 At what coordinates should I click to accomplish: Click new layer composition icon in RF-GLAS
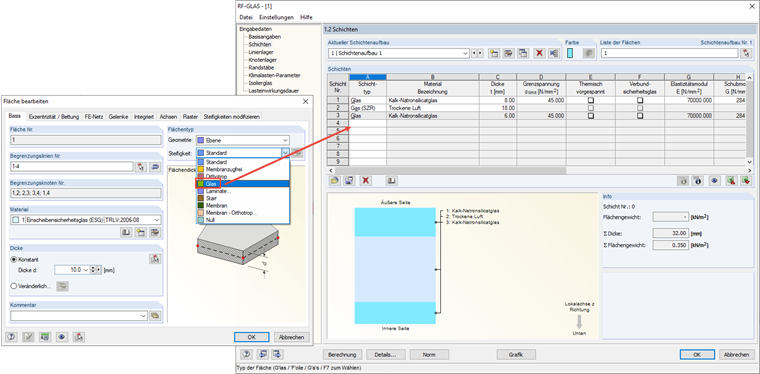[494, 53]
